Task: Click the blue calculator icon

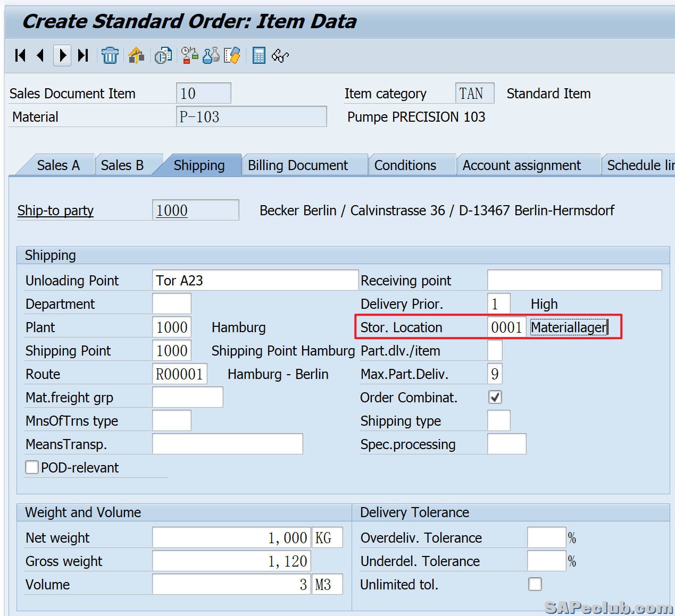Action: (259, 55)
